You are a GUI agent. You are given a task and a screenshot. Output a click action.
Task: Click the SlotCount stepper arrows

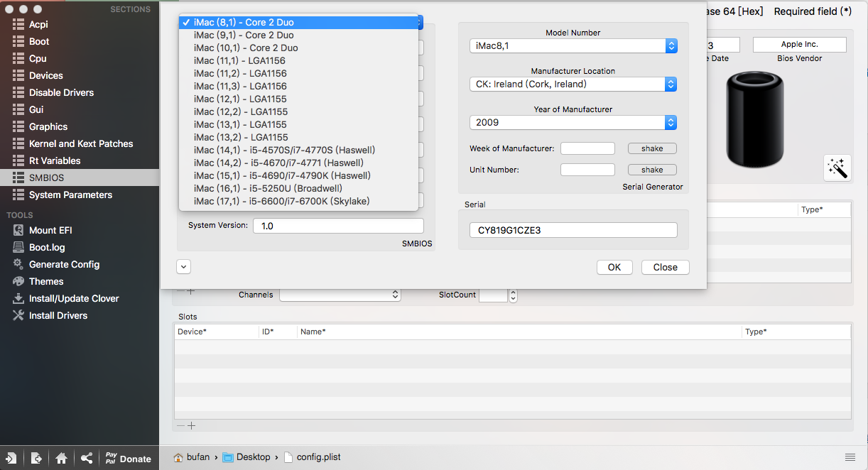click(514, 295)
